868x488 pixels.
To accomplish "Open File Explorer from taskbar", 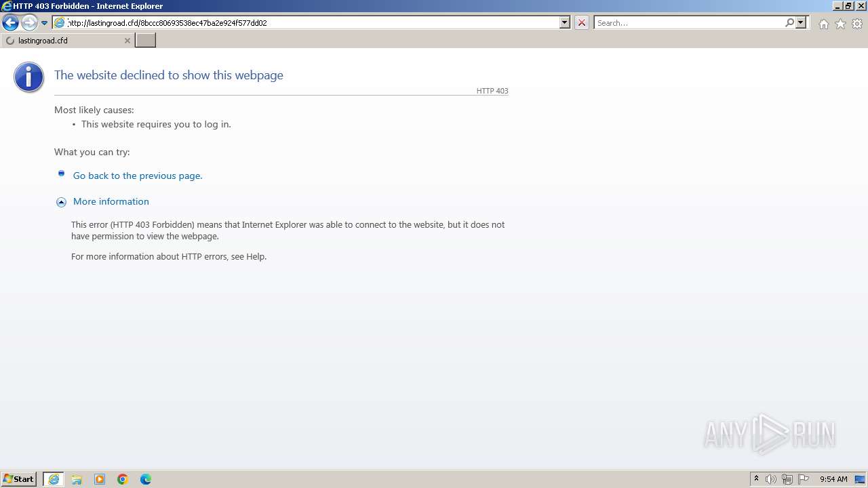I will click(77, 479).
